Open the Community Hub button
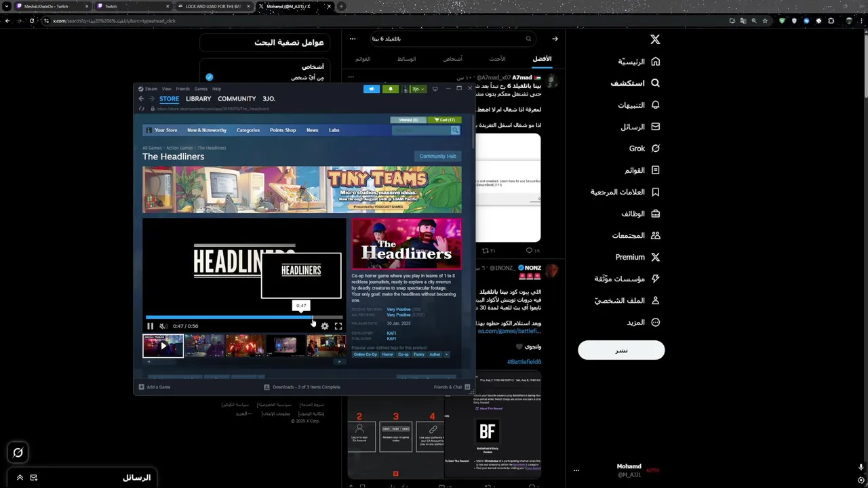 click(x=437, y=156)
